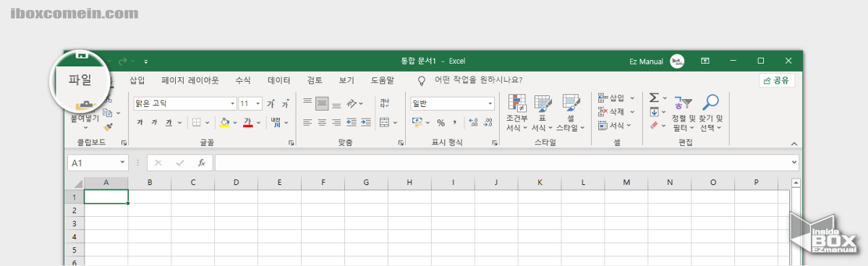Switch to the 도움말 tab
This screenshot has height=266, width=868.
[x=383, y=80]
